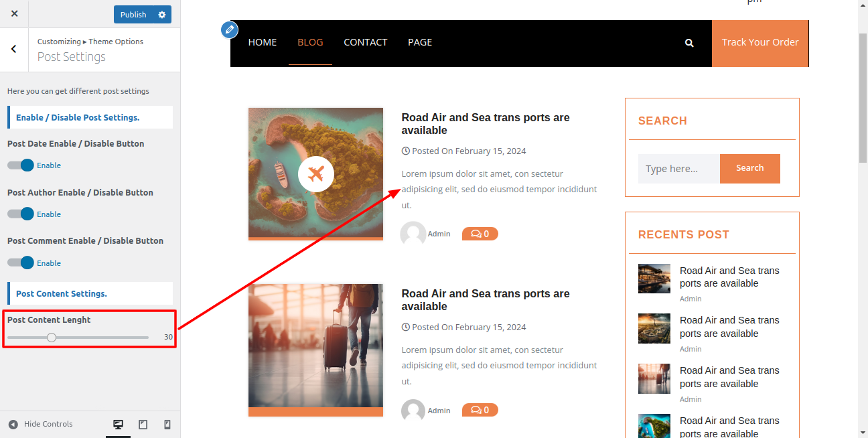Switch to desktop preview icon
The width and height of the screenshot is (868, 438).
(x=119, y=424)
